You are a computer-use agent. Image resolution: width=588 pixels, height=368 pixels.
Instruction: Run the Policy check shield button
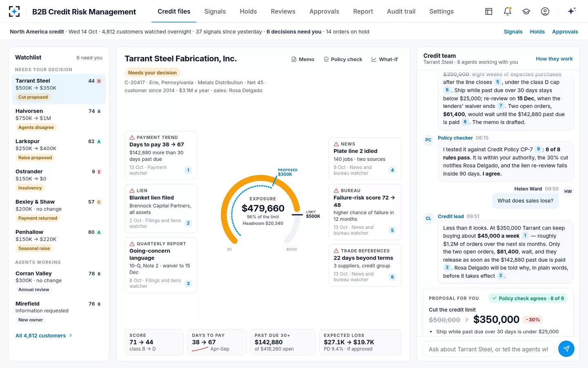(343, 59)
